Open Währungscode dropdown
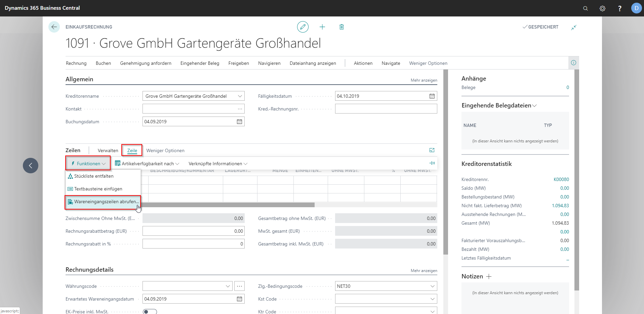The width and height of the screenshot is (644, 314). coord(228,286)
